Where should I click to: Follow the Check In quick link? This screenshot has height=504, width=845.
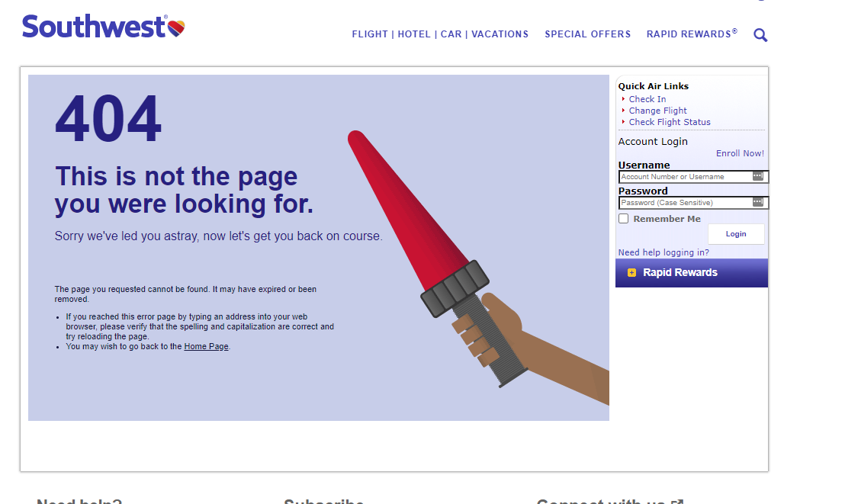pyautogui.click(x=647, y=99)
